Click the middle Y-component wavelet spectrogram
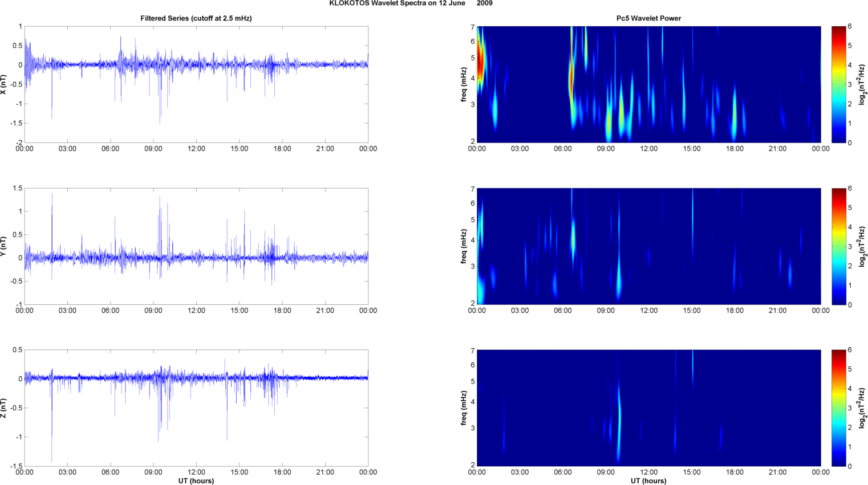The image size is (868, 485). [x=648, y=246]
